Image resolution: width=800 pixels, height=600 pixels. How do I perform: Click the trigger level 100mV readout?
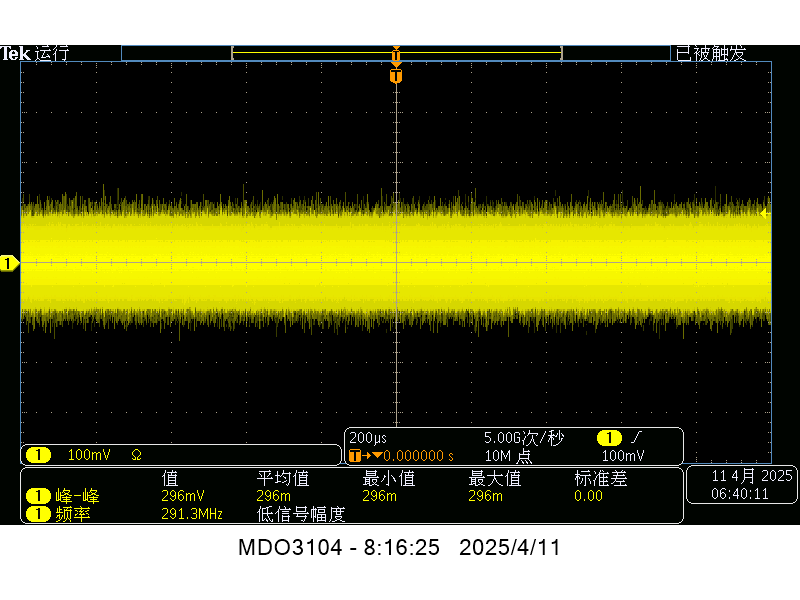pos(623,456)
